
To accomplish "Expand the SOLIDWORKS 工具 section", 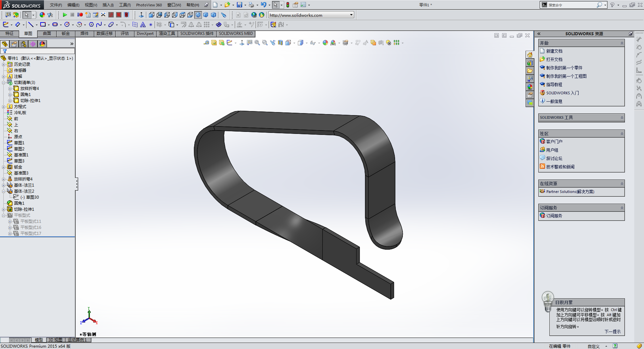I will point(622,117).
